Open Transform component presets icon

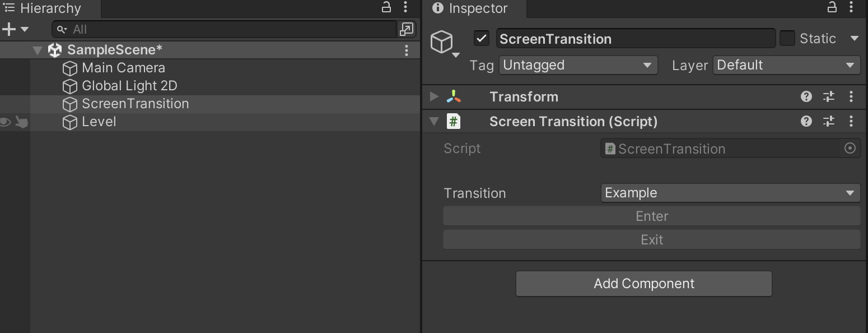pyautogui.click(x=829, y=96)
